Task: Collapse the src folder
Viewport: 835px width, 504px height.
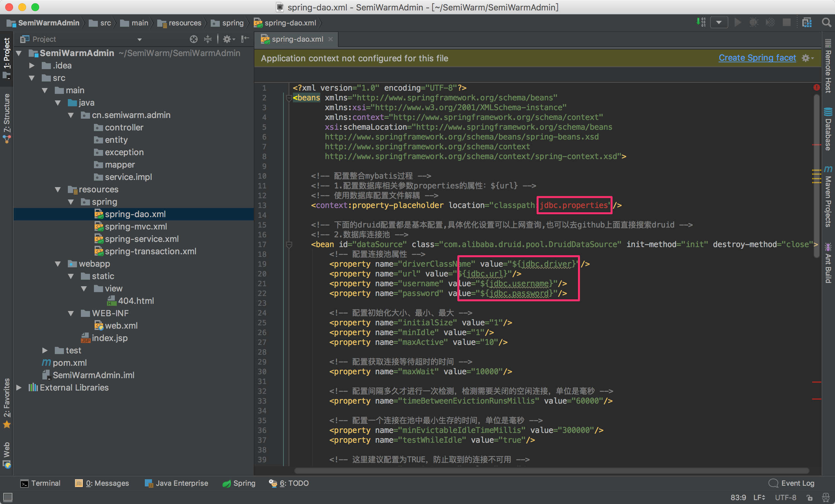Action: 32,78
